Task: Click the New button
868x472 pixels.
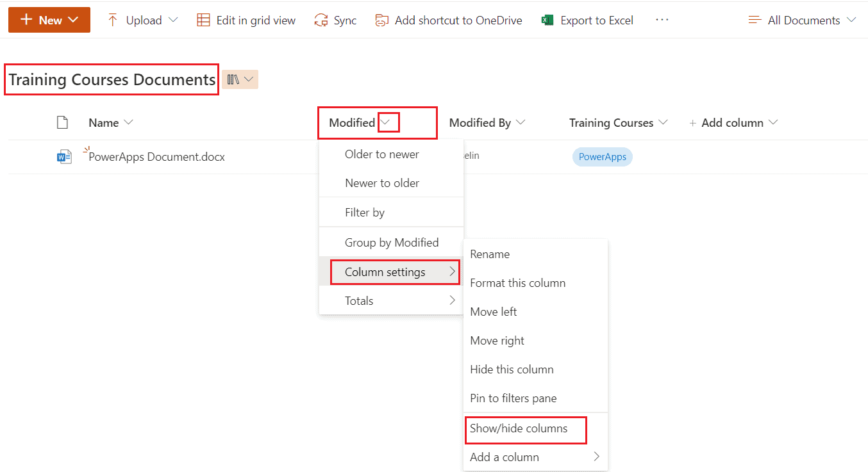Action: click(49, 20)
